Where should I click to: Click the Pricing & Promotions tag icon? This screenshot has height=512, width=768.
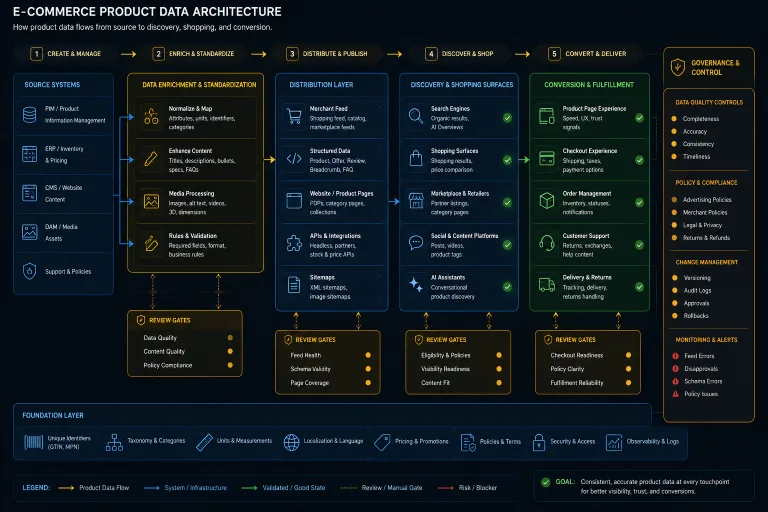[382, 442]
